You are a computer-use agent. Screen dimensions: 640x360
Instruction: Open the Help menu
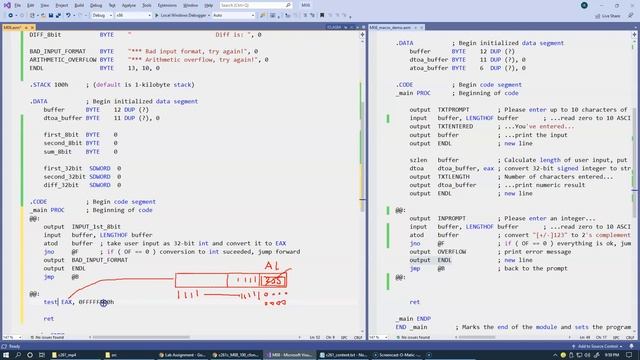coord(209,5)
